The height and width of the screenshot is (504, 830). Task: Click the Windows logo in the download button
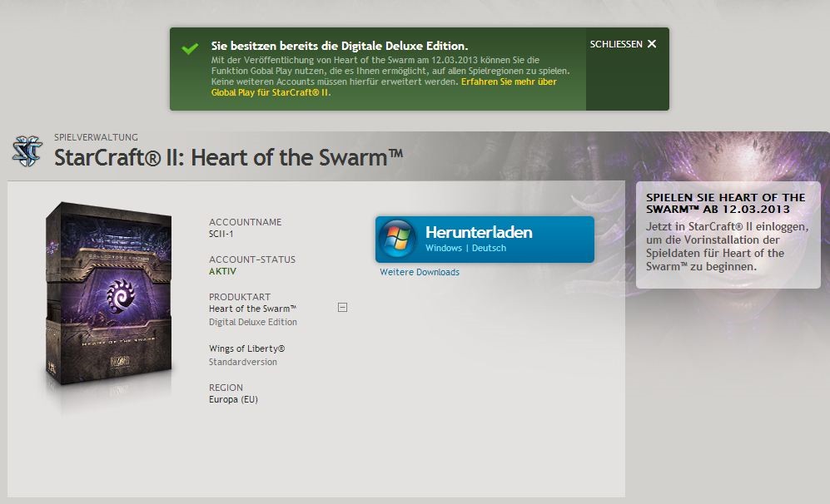399,240
